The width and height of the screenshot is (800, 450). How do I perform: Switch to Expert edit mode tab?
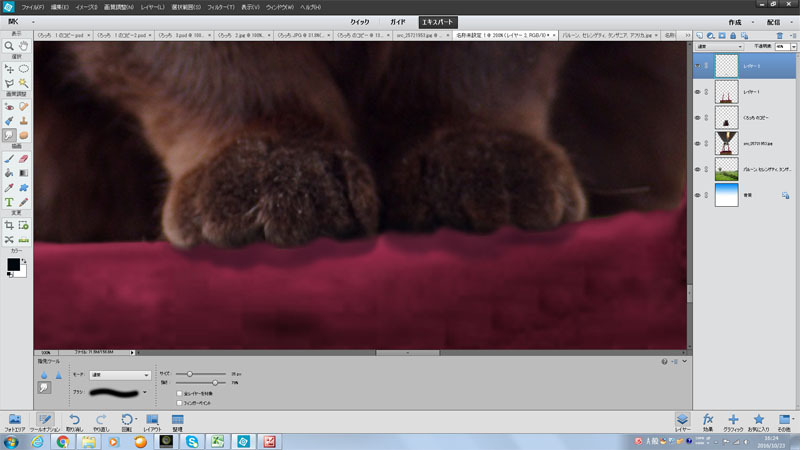(x=438, y=22)
